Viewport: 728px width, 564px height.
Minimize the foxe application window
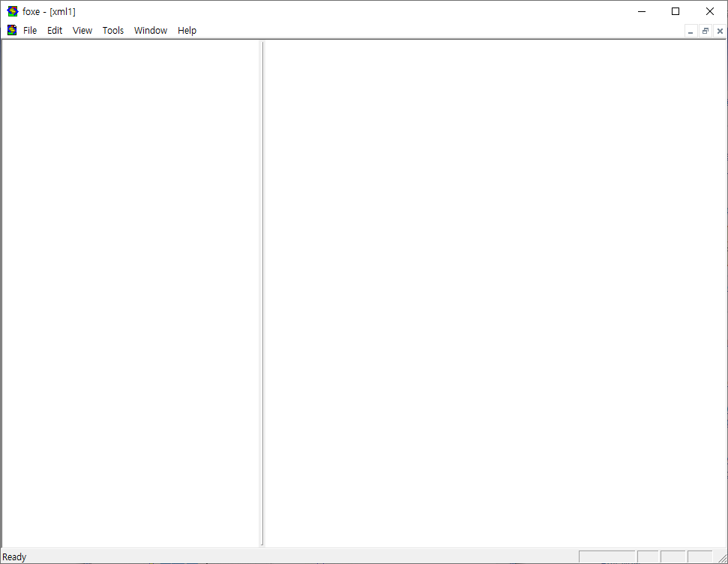pos(642,11)
